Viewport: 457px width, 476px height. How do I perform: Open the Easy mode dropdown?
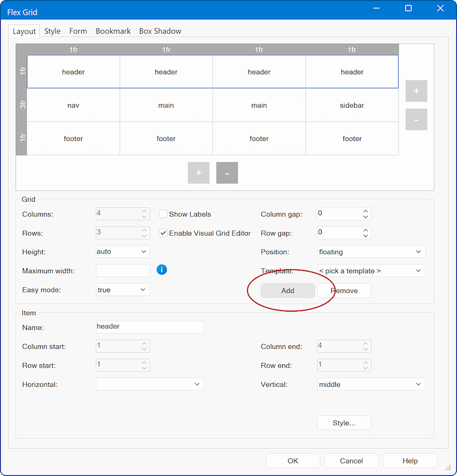pyautogui.click(x=123, y=289)
